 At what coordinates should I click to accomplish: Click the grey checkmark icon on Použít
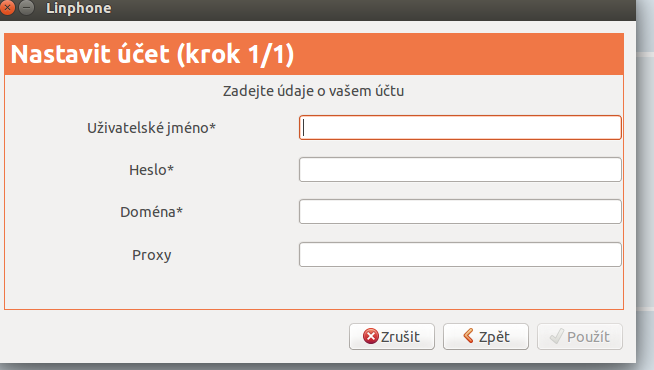tap(557, 336)
